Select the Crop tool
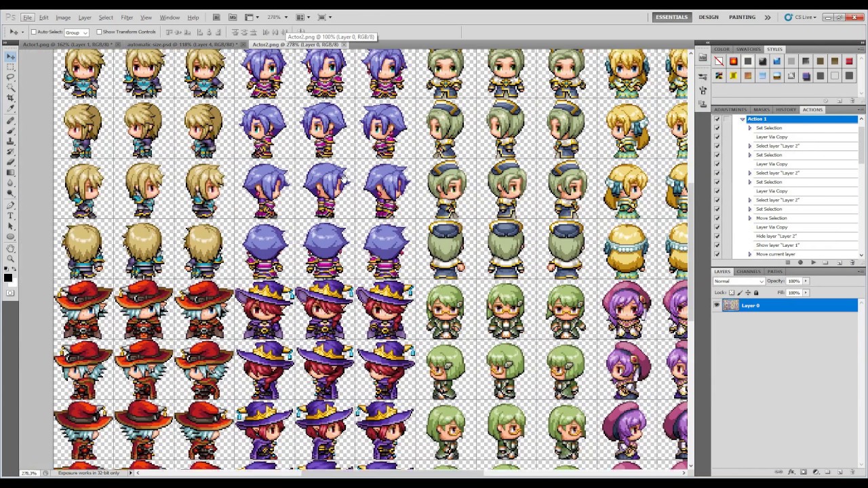 click(11, 98)
